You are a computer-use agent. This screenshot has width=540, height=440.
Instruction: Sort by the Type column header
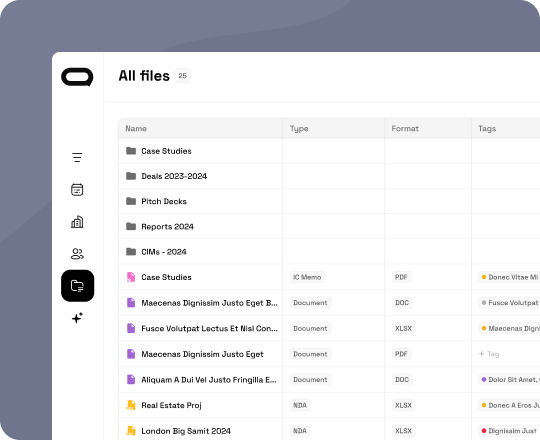point(299,128)
